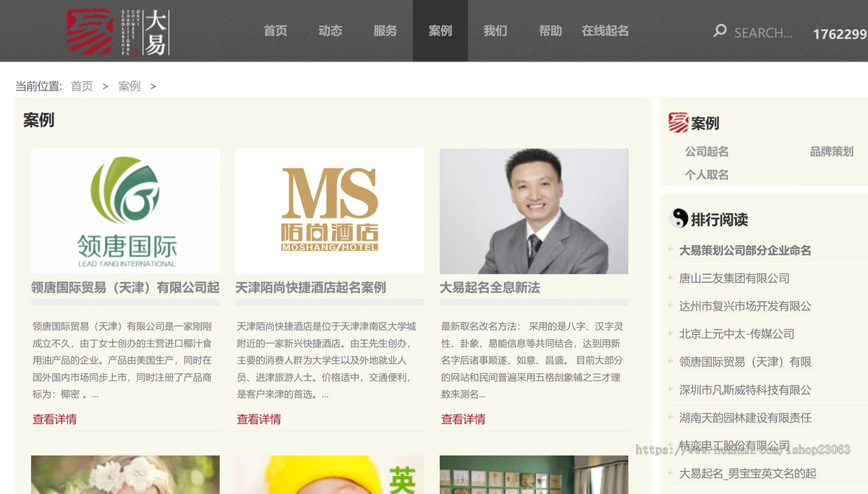
Task: Focus the SEARCH input field
Action: coord(763,33)
